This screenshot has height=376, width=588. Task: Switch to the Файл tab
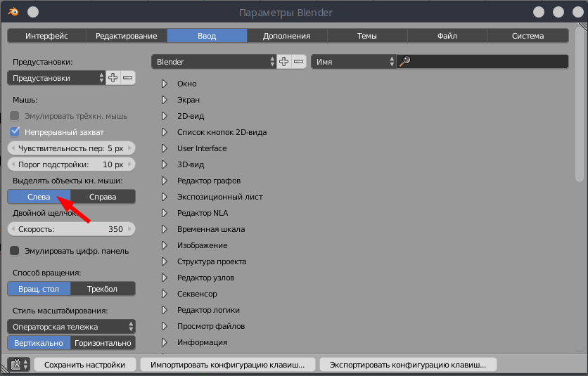point(447,36)
